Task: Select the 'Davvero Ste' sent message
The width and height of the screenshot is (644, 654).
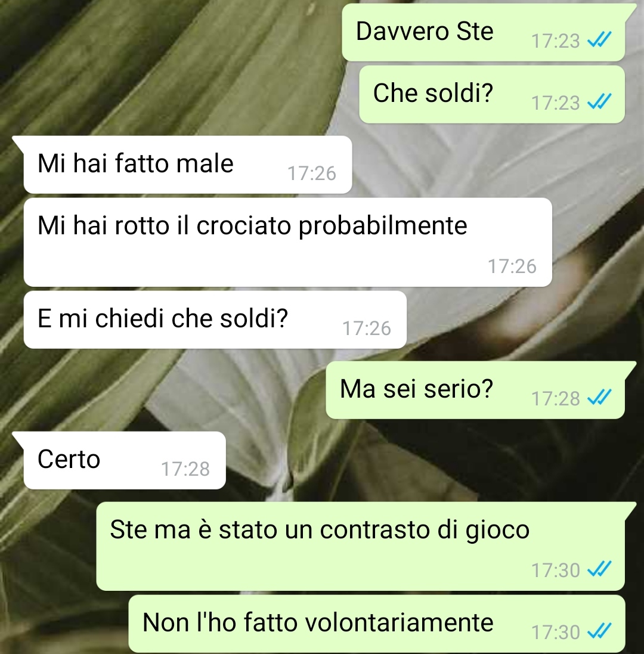Action: (x=484, y=33)
